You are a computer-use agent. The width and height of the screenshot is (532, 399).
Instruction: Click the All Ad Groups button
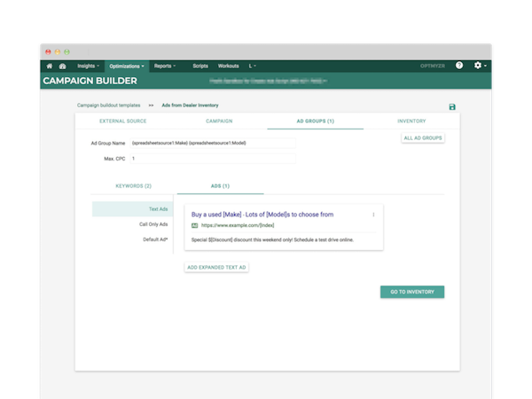423,138
